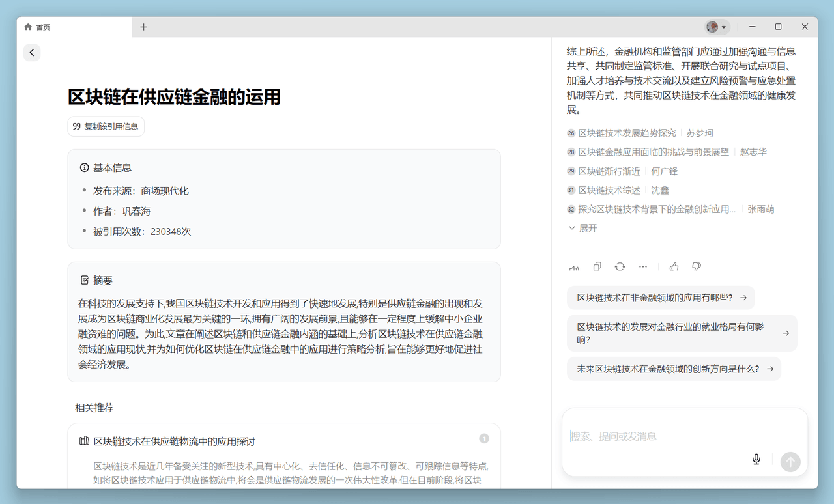Screen dimensions: 834x504
Task: Regenerate the AI answer
Action: point(620,266)
